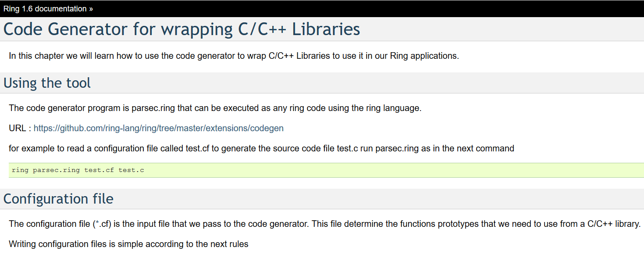
Task: Click 'test.c' at the end of the command
Action: pyautogui.click(x=132, y=170)
